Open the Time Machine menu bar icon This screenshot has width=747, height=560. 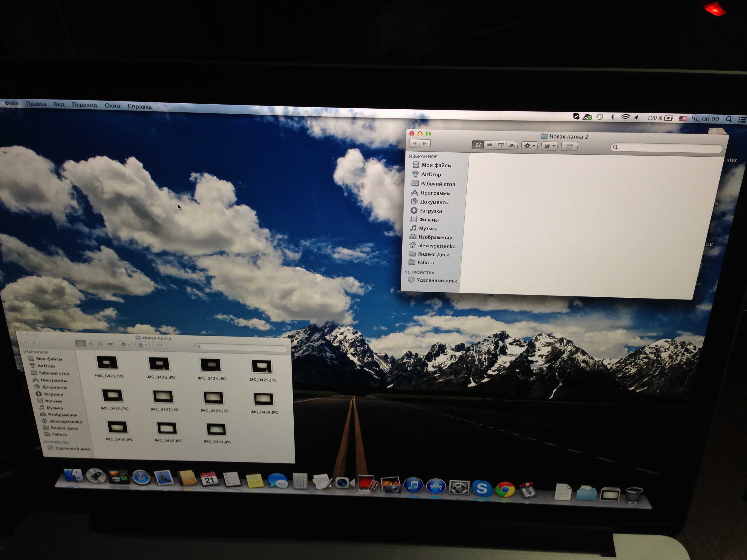tap(600, 117)
